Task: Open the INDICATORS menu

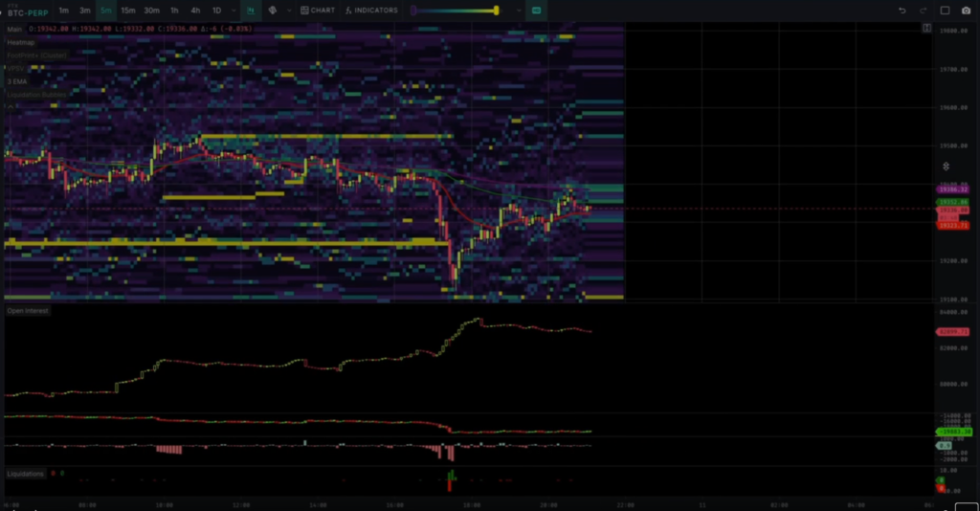Action: pyautogui.click(x=371, y=11)
